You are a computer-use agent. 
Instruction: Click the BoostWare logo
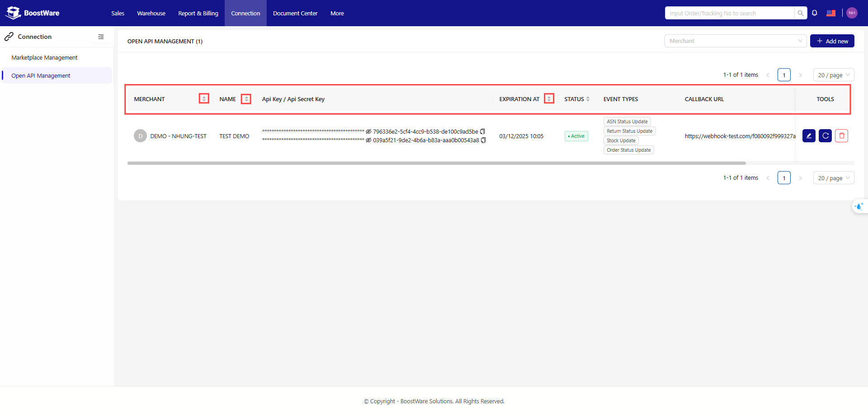click(33, 13)
